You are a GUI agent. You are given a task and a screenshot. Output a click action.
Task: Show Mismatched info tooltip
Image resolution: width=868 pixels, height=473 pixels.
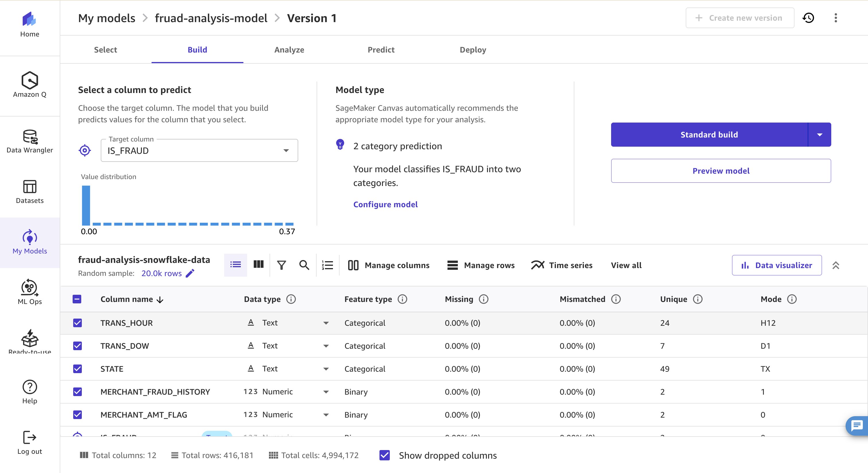[616, 299]
